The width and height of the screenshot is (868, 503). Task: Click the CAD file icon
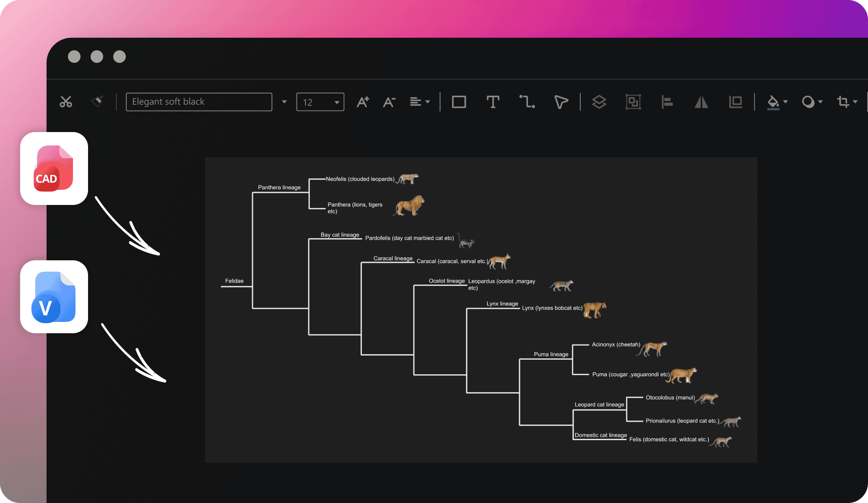pyautogui.click(x=54, y=169)
